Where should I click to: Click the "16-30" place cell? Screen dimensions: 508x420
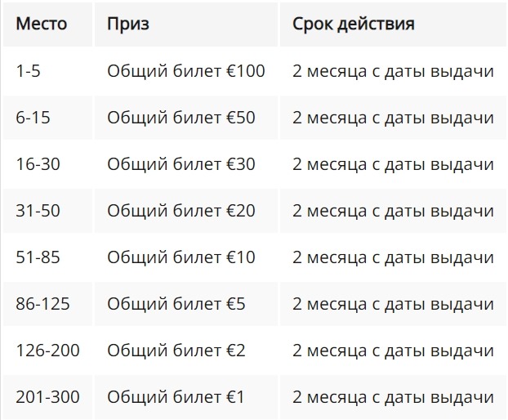pyautogui.click(x=38, y=164)
